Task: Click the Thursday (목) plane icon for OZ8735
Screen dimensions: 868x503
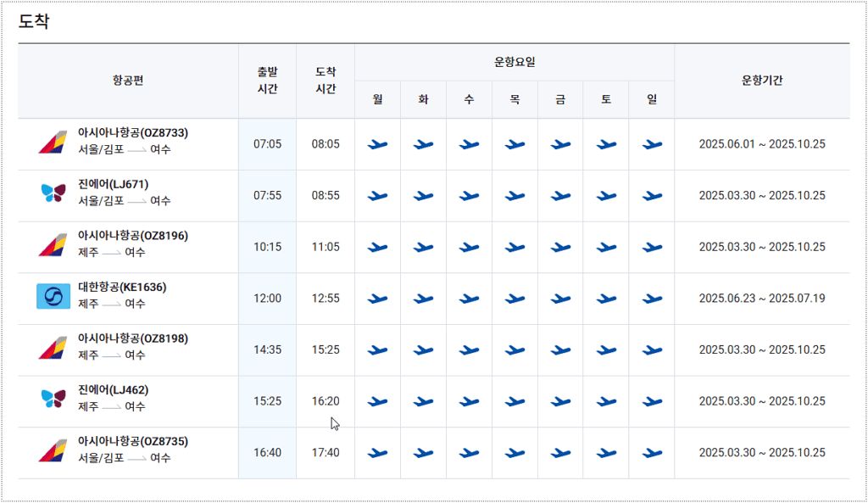Action: tap(515, 454)
